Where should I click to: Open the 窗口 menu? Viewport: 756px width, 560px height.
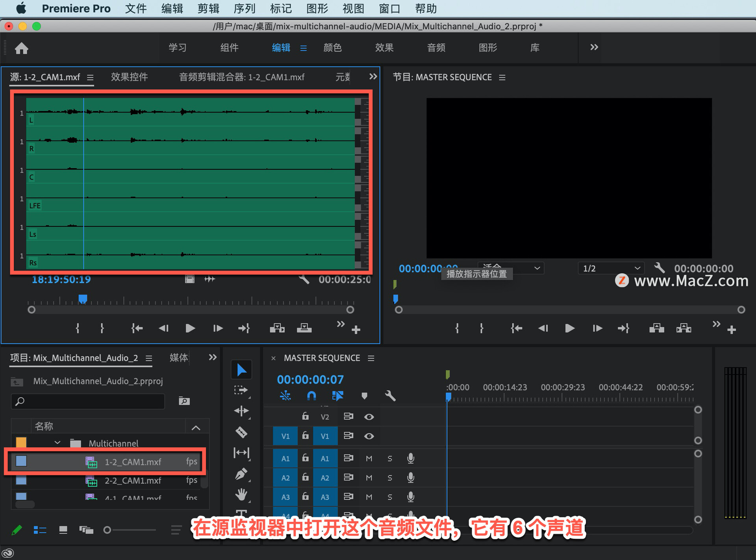click(x=389, y=9)
